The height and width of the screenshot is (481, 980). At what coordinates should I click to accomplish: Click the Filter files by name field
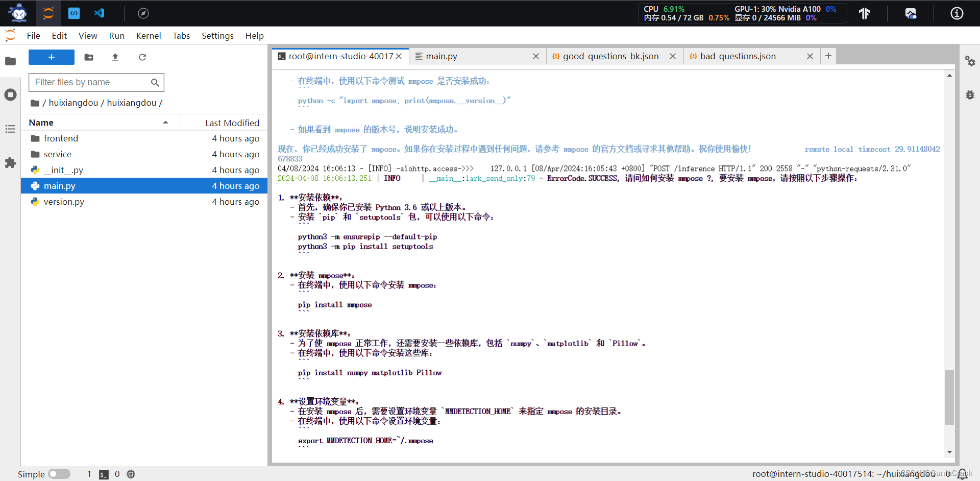tap(96, 82)
